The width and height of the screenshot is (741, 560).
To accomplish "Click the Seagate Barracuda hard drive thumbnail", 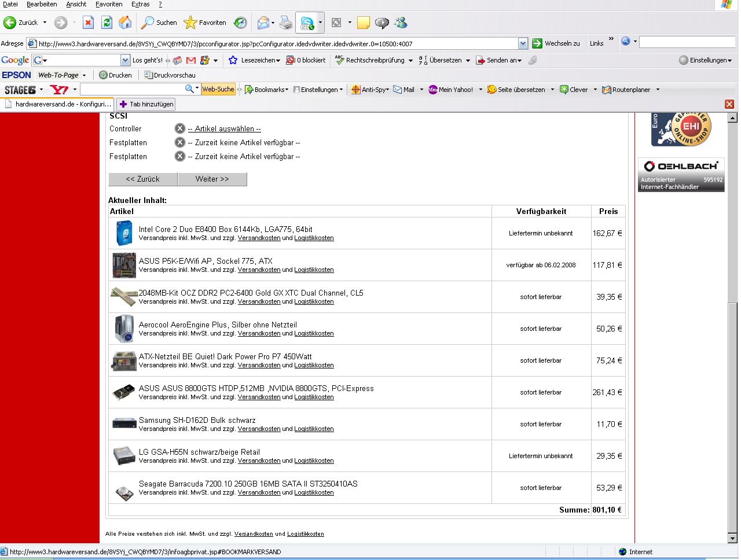I will tap(124, 493).
